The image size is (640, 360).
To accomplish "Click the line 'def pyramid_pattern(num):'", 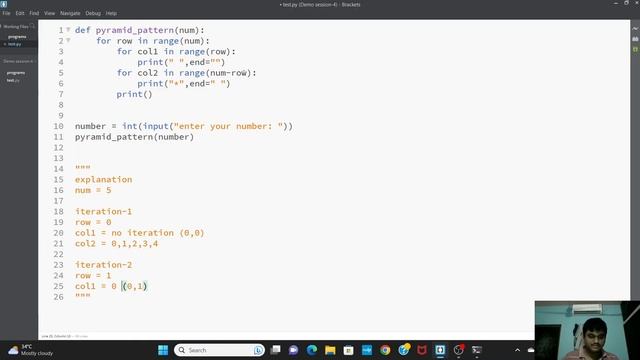I will (140, 30).
